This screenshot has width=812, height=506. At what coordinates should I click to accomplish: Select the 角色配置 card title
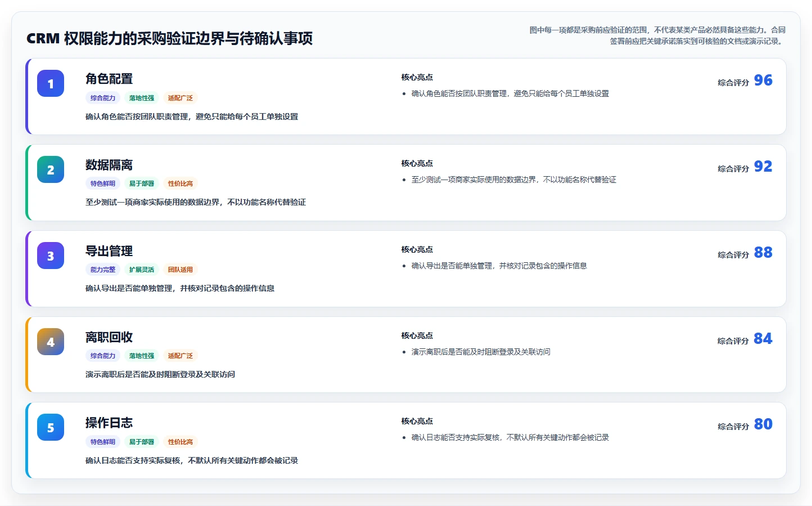point(109,79)
